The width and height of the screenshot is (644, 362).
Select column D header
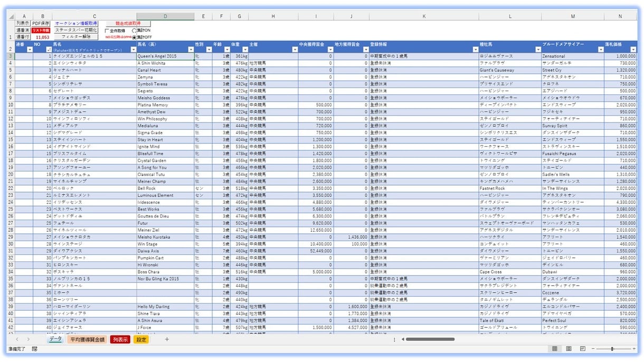165,16
